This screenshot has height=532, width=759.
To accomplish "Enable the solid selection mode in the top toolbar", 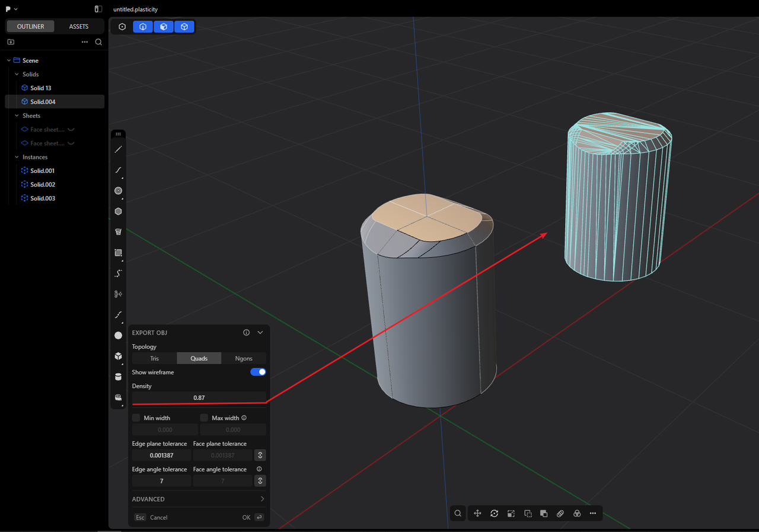I will (x=184, y=27).
